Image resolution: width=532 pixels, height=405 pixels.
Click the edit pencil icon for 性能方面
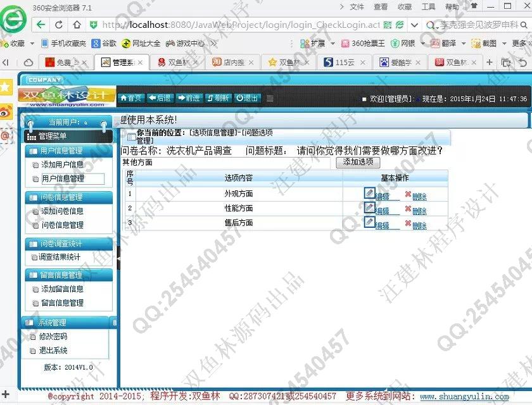tap(369, 208)
